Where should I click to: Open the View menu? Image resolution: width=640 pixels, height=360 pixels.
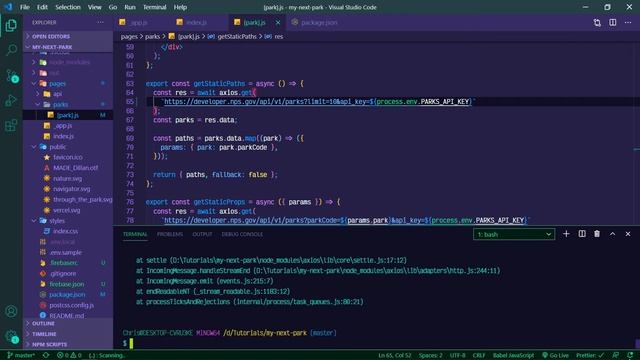click(94, 7)
